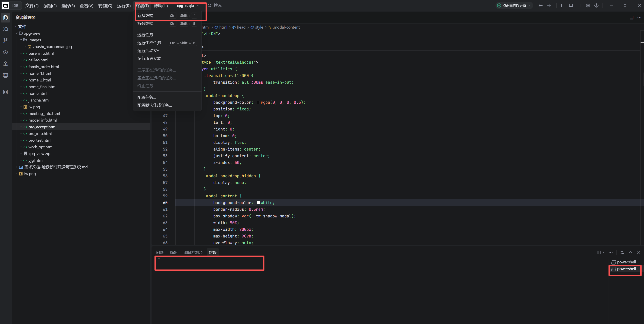Open the Explorer files icon in sidebar
The height and width of the screenshot is (324, 644).
click(x=5, y=17)
